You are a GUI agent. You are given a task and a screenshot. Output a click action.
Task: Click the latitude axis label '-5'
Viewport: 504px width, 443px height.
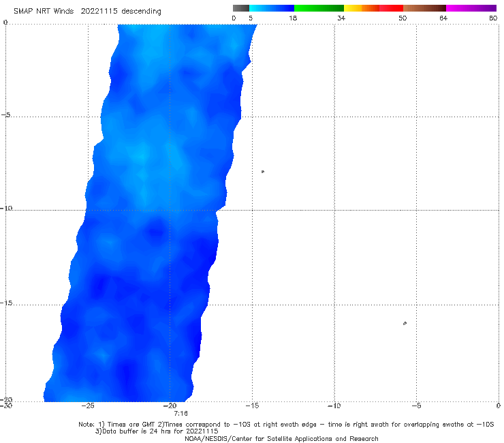(5, 115)
